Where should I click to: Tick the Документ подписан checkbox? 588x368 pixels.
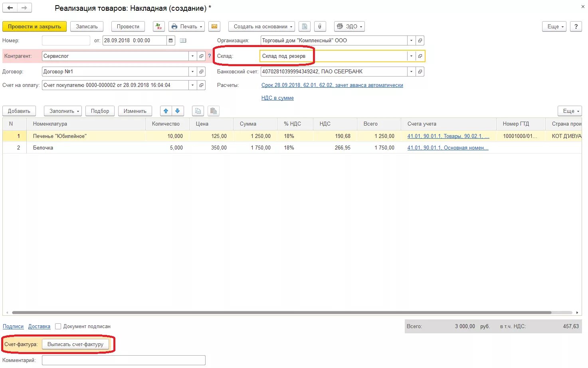58,326
